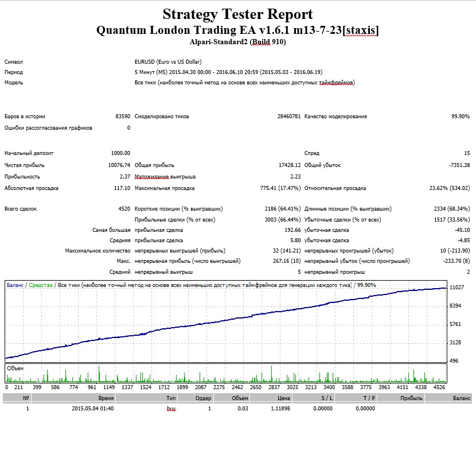Click the 2334 (68.34%) long positions value

tap(452, 209)
